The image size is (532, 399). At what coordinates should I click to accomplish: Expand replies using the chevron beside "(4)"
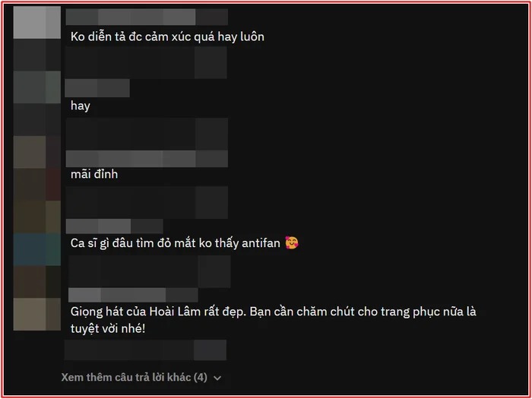pyautogui.click(x=217, y=378)
